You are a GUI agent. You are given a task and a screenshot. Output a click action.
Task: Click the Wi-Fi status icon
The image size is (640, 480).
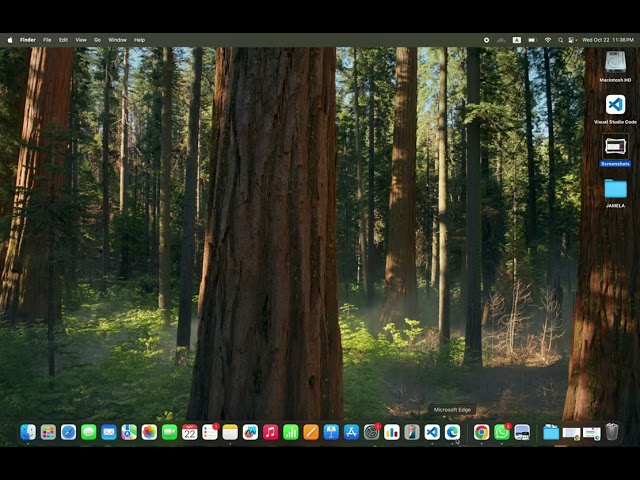[x=547, y=40]
